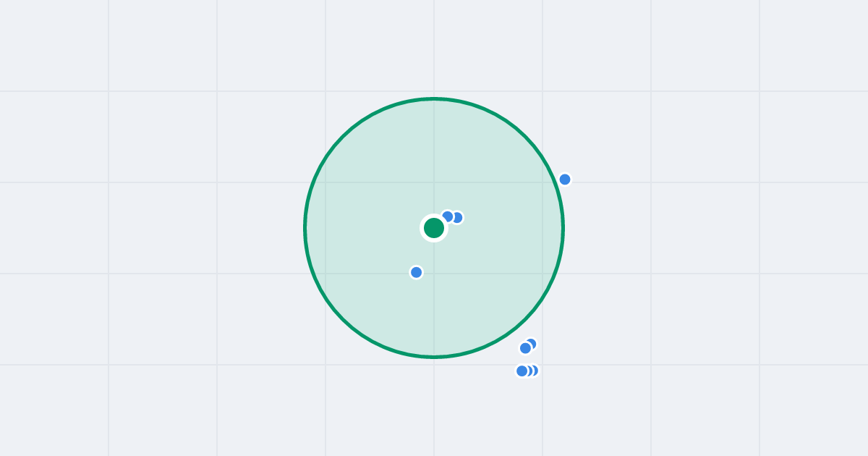Click the blue dot touching the green center marker

click(448, 216)
